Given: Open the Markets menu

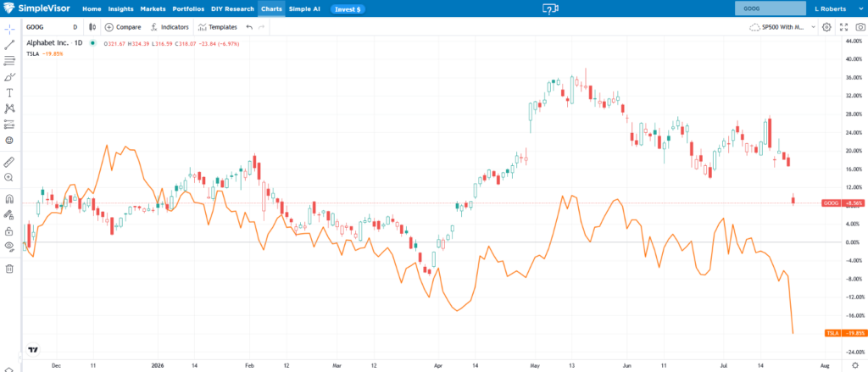Looking at the screenshot, I should coord(153,8).
